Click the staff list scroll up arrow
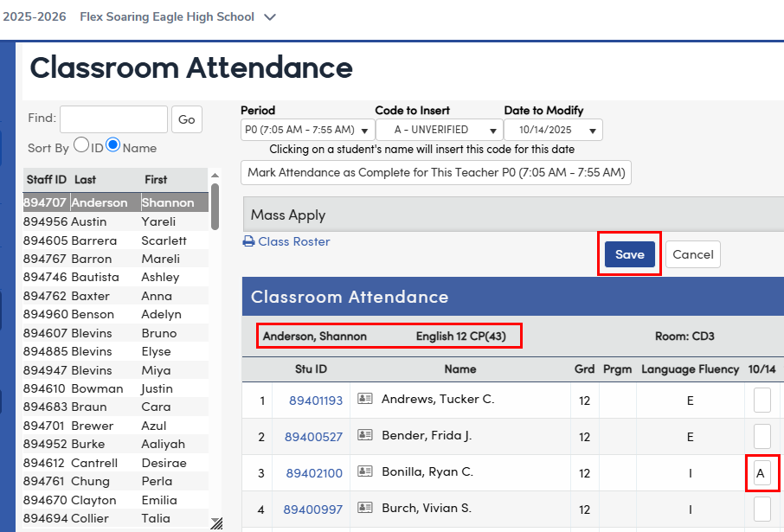This screenshot has width=784, height=532. pyautogui.click(x=215, y=175)
